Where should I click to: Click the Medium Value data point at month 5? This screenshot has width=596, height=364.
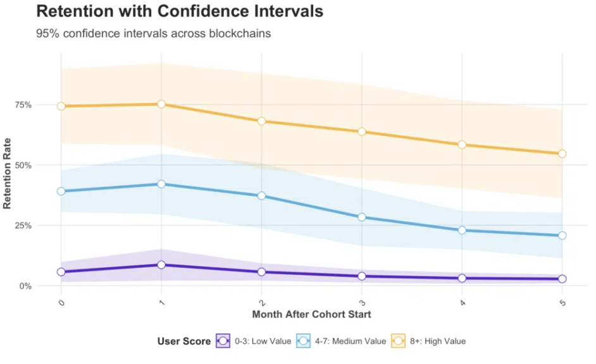(x=562, y=236)
